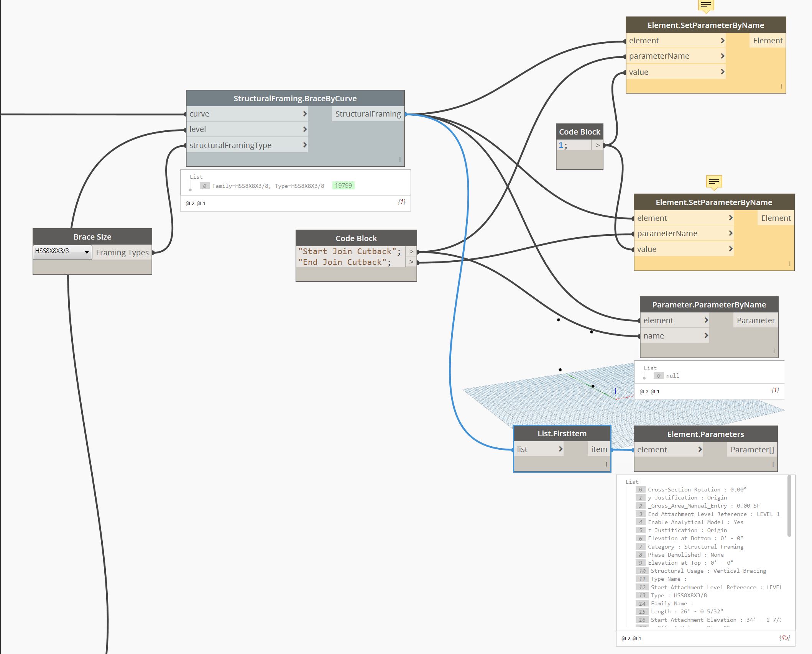Select the StructuralFraming output port
The height and width of the screenshot is (654, 812).
(368, 114)
